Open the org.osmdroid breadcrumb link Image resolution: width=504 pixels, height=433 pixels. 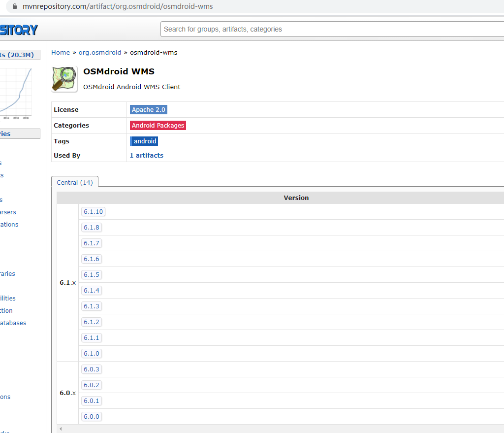click(99, 52)
